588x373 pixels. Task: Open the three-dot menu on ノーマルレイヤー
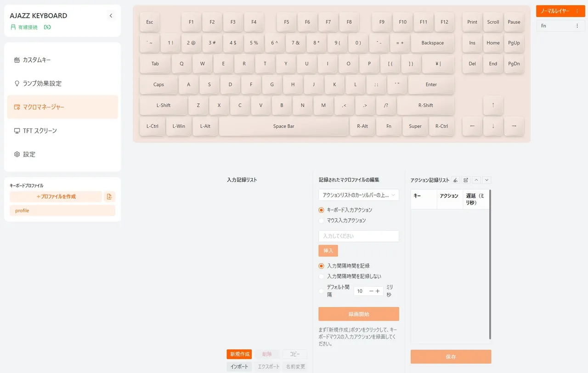pos(577,11)
